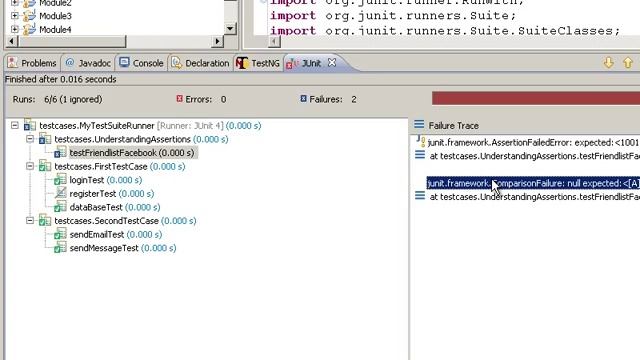Click project tree vertical scrollbar down arrow
Image resolution: width=640 pixels, height=360 pixels.
click(x=230, y=29)
